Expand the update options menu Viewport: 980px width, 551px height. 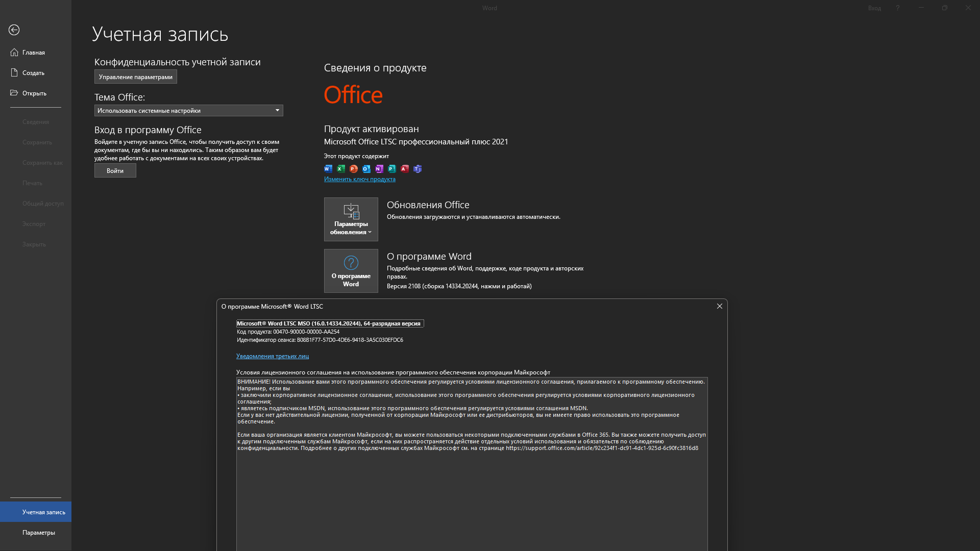click(351, 219)
